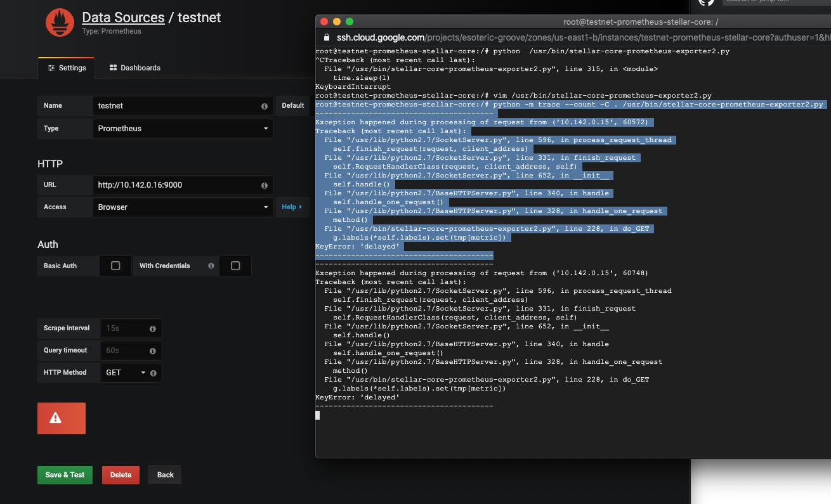Toggle the With Credentials checkbox
831x504 pixels.
pyautogui.click(x=236, y=266)
